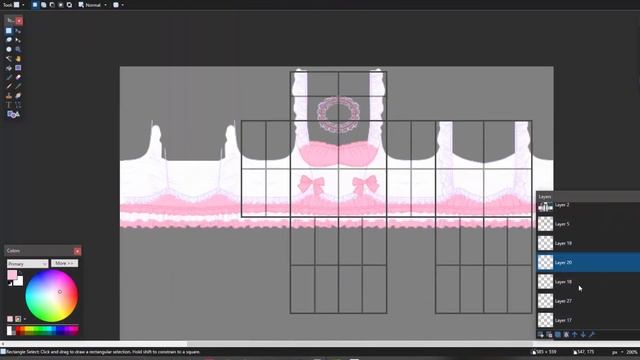Add a new layer
This screenshot has width=640, height=360.
[541, 335]
